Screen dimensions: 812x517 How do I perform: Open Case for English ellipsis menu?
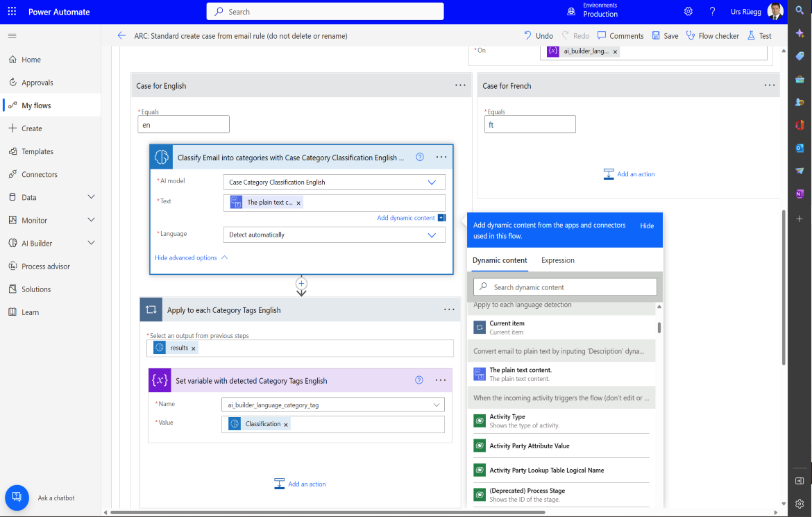pos(460,85)
